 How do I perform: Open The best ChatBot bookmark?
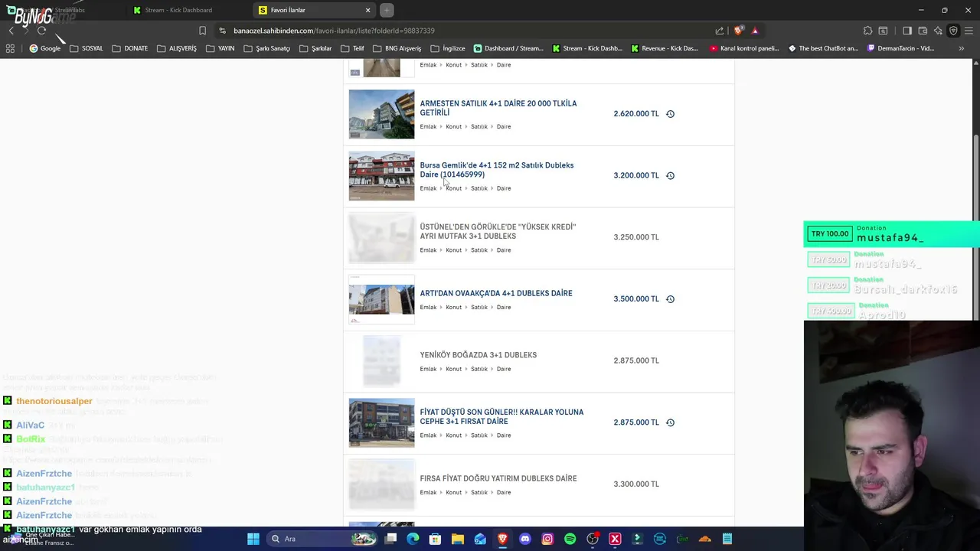(824, 48)
